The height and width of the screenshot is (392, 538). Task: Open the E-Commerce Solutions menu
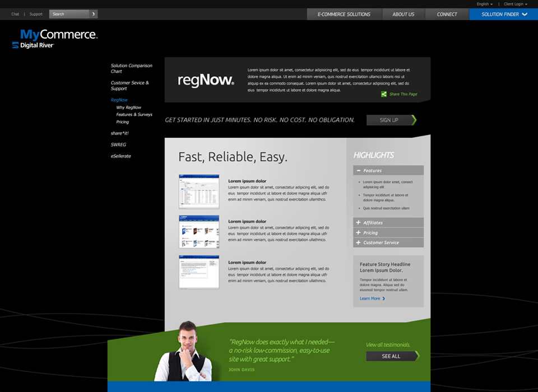(x=344, y=15)
